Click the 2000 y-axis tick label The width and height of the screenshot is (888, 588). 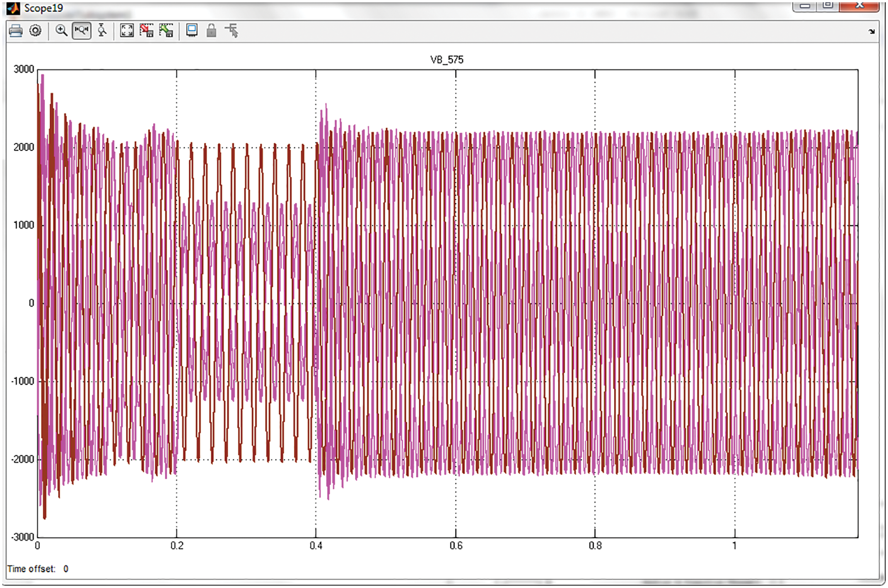coord(24,147)
